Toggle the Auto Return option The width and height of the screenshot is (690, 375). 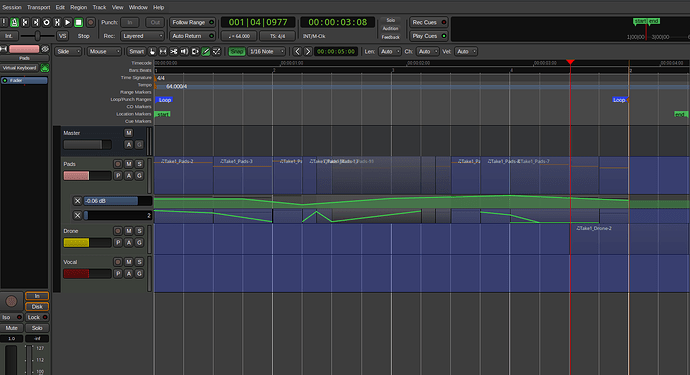192,36
